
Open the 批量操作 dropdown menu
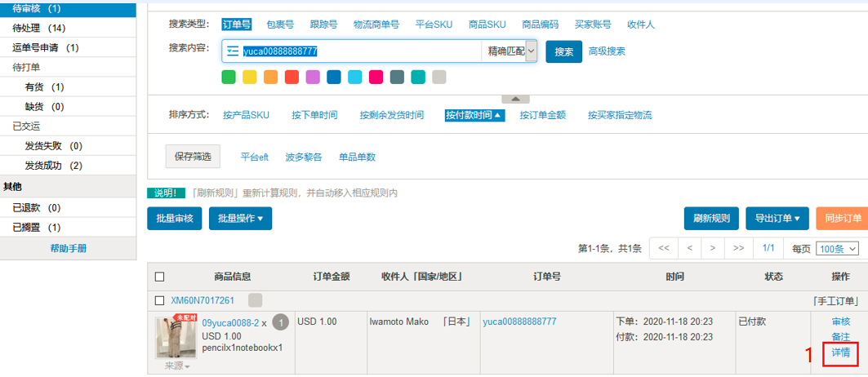click(240, 219)
